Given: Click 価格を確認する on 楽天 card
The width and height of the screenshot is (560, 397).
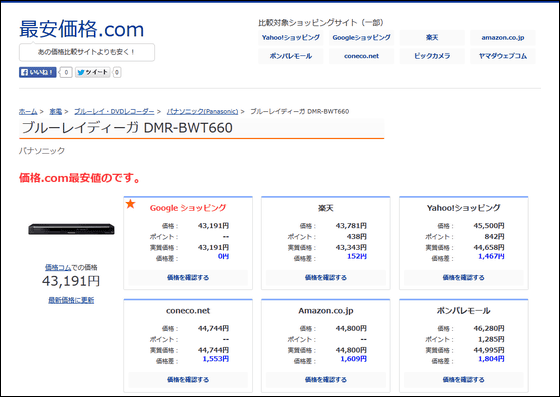Looking at the screenshot, I should point(326,277).
